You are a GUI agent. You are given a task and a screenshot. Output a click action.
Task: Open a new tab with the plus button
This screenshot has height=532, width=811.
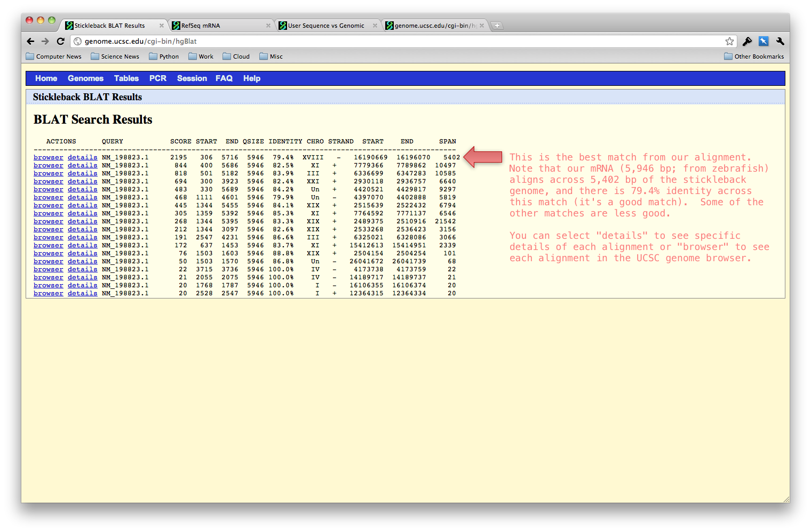pos(497,26)
